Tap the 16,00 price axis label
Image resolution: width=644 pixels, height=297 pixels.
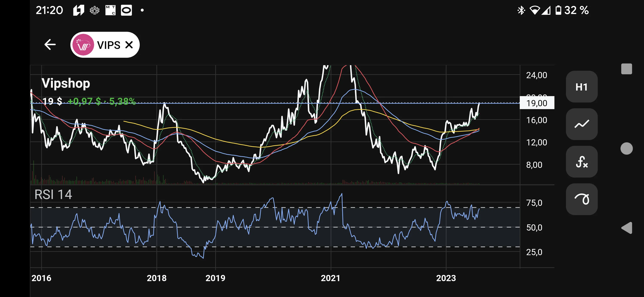pos(536,120)
